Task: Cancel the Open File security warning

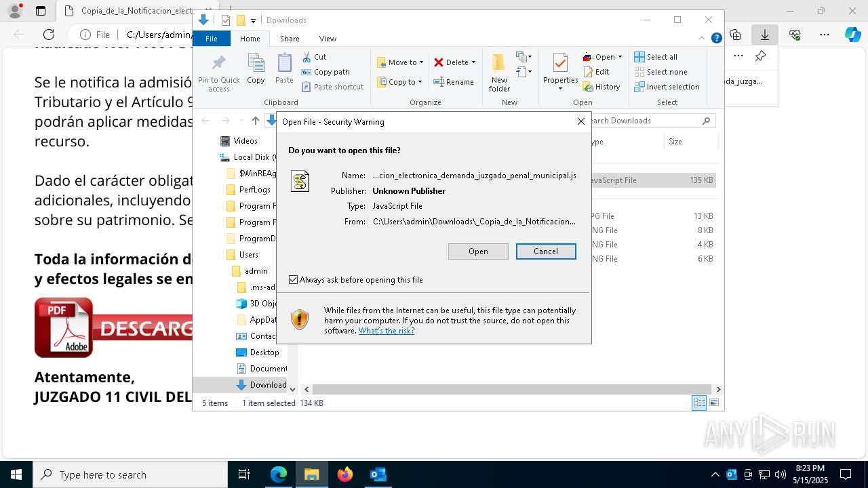Action: (546, 251)
